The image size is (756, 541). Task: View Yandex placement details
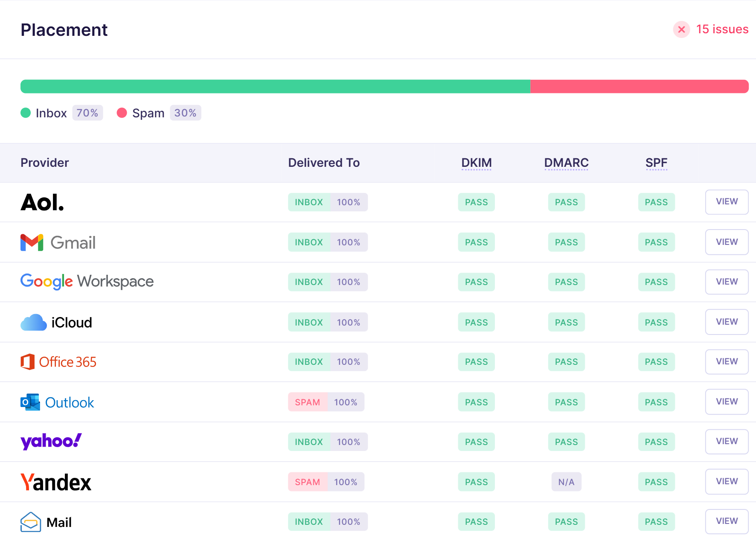tap(727, 481)
